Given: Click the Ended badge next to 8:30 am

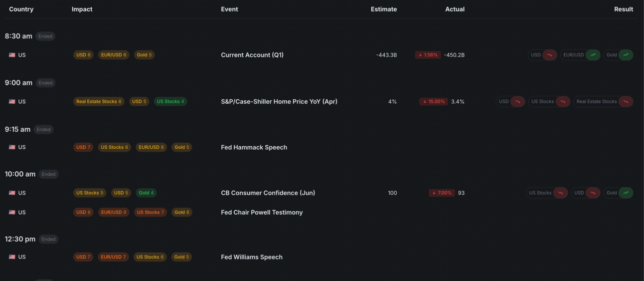Looking at the screenshot, I should 45,36.
